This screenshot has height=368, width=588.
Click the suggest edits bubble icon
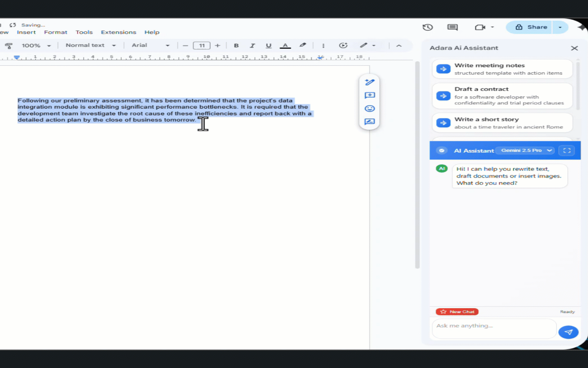[x=370, y=122]
